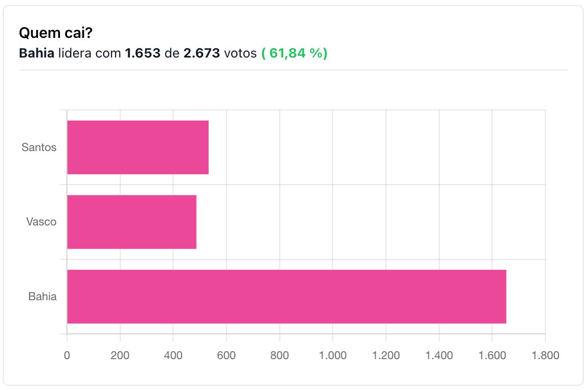Click the 1.400 tick label on the x-axis

pyautogui.click(x=439, y=355)
